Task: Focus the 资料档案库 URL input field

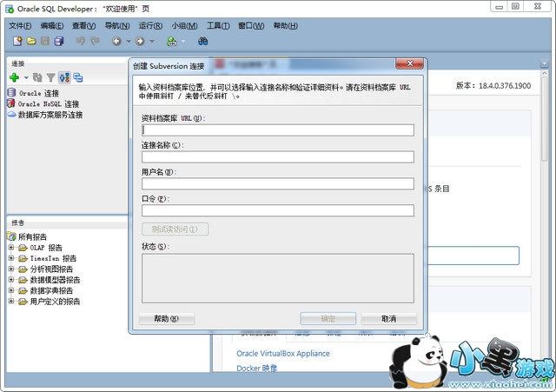Action: 278,130
